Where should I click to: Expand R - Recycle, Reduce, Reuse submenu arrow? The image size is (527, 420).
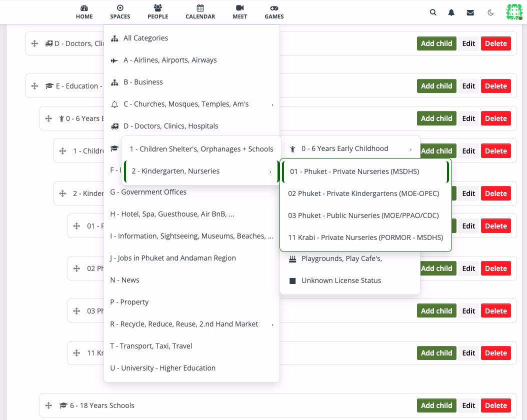coord(272,324)
